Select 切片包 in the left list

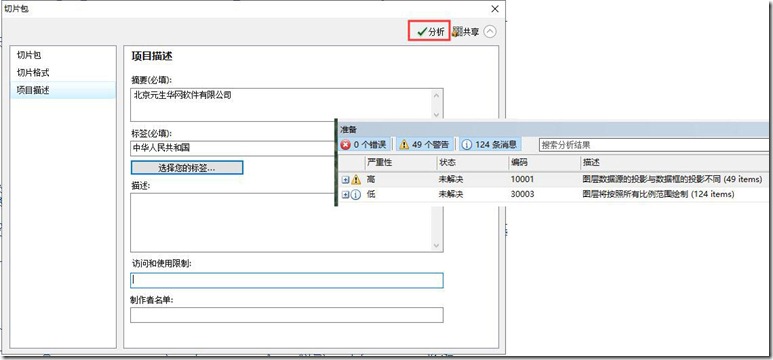pos(63,55)
